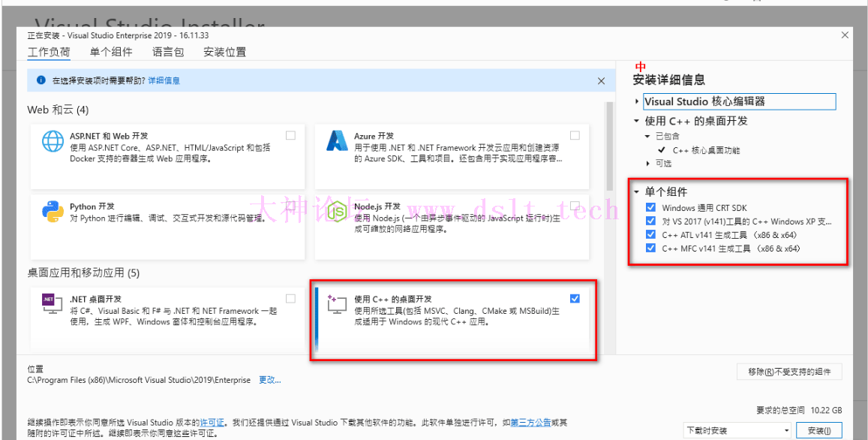Open the 安装位置 tab
The image size is (868, 440).
[x=225, y=53]
